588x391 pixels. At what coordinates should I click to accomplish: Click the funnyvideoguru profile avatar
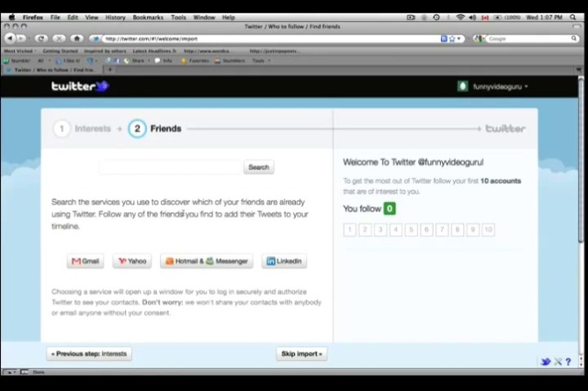point(463,86)
